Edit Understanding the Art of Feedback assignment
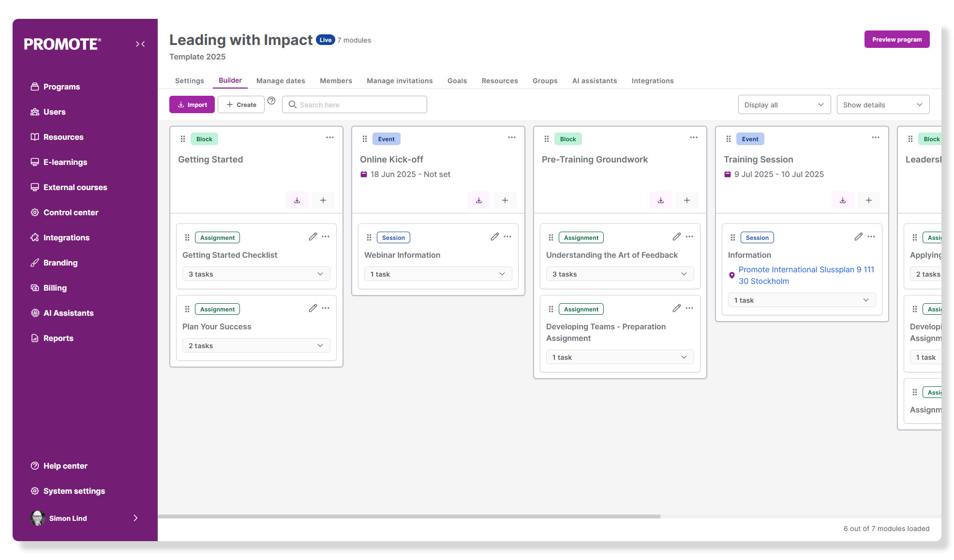 677,236
